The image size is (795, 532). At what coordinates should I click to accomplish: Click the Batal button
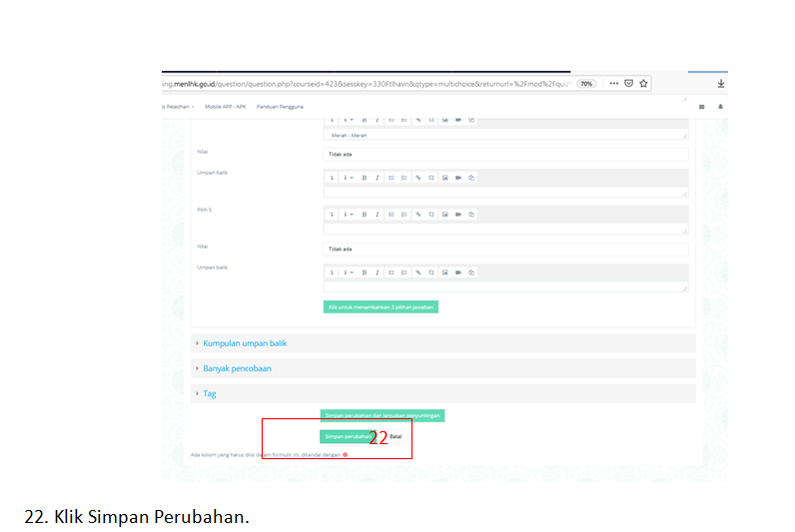[x=396, y=436]
